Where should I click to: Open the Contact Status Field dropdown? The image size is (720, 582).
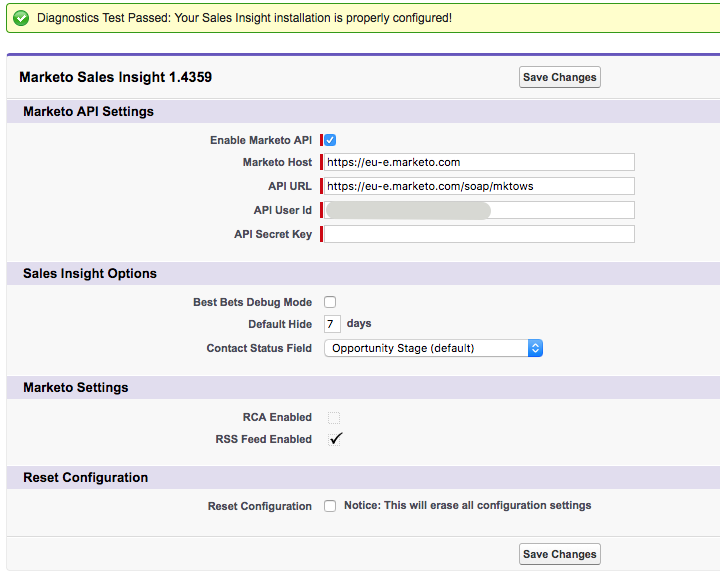(433, 348)
